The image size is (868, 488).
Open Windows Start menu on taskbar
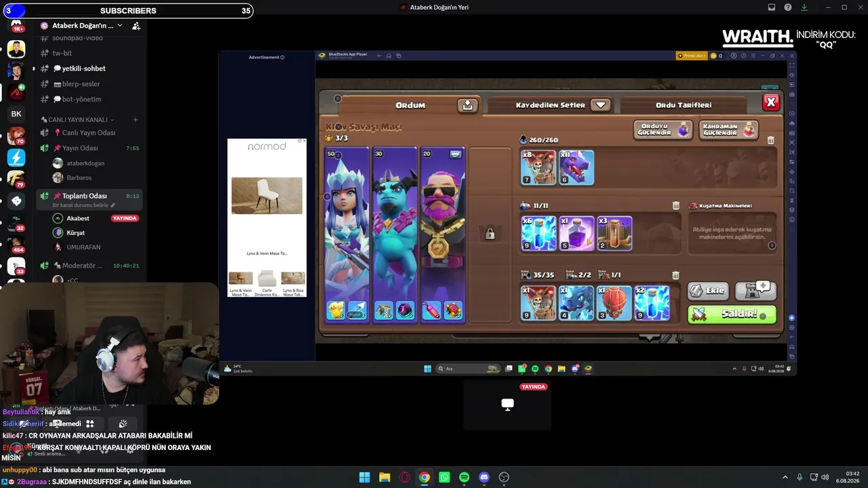[x=364, y=477]
